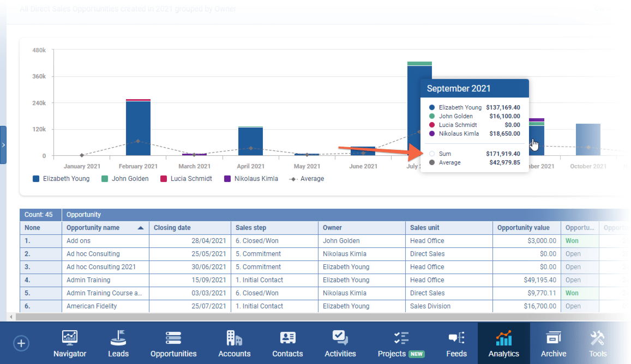
Task: Toggle the Average line in the chart legend
Action: point(306,178)
